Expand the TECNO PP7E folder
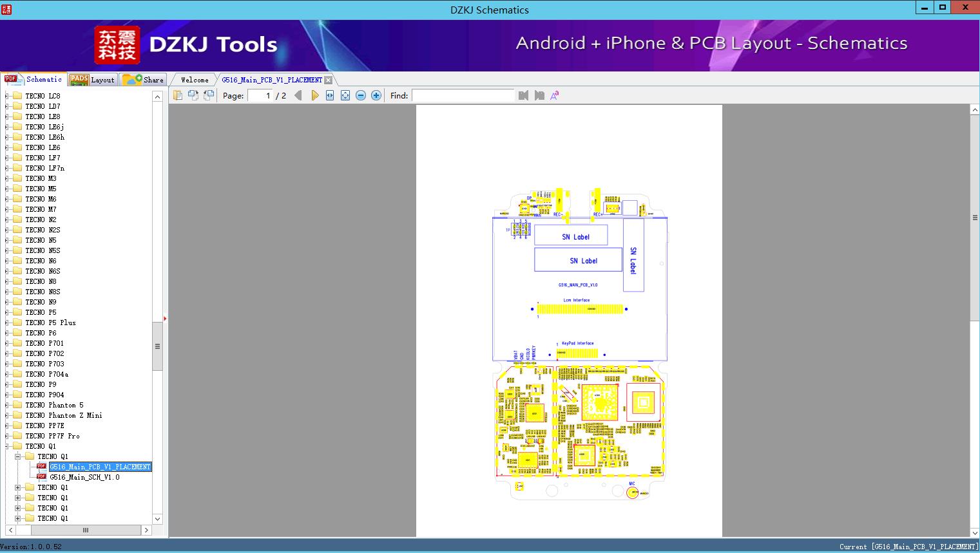Image resolution: width=980 pixels, height=553 pixels. 6,426
